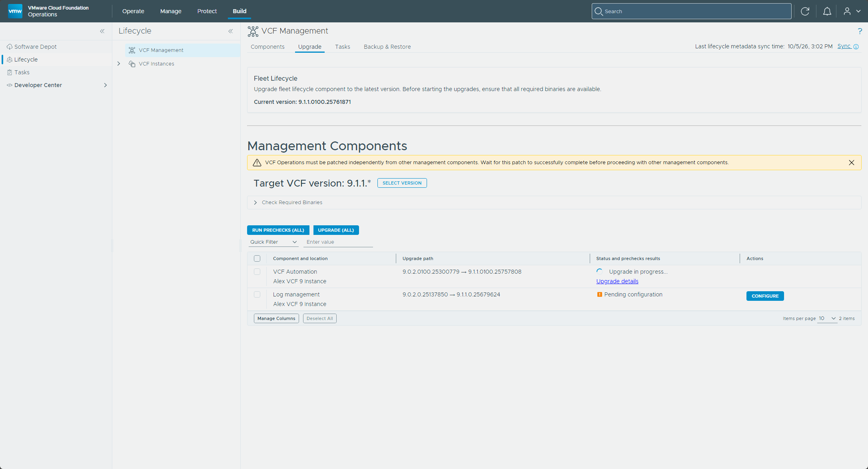The height and width of the screenshot is (469, 868).
Task: Click the VCF Instances tree icon
Action: point(132,64)
